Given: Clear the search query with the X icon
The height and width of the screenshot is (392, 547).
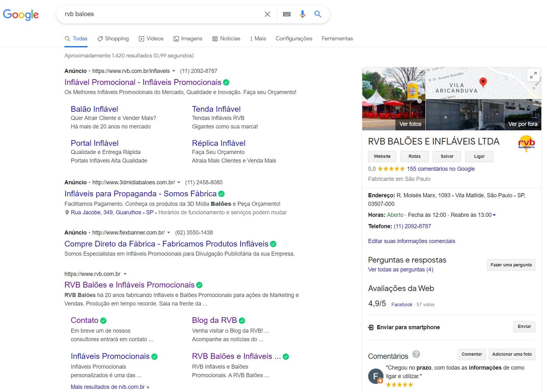Looking at the screenshot, I should point(267,14).
